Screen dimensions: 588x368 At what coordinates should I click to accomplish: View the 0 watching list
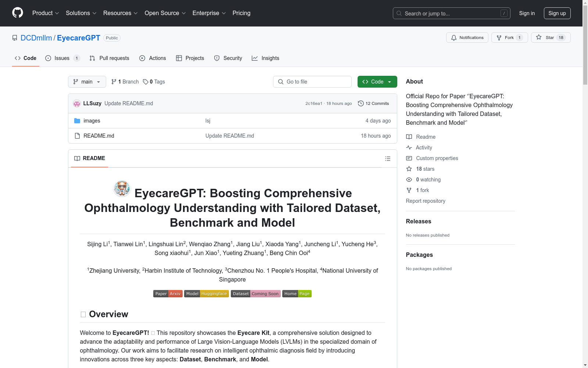point(423,180)
